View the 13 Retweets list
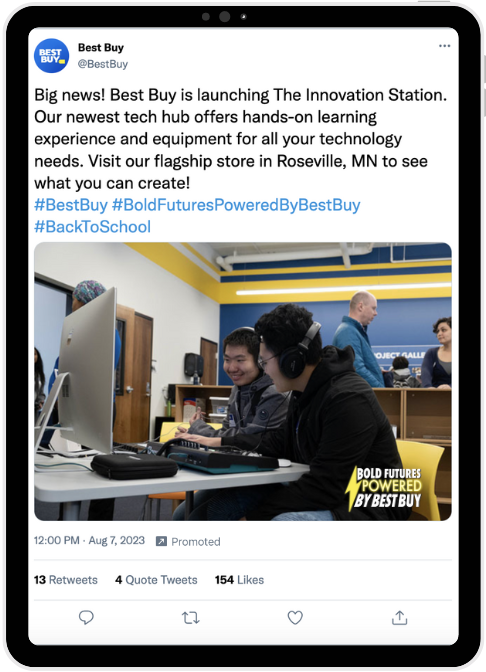The width and height of the screenshot is (486, 672). pyautogui.click(x=66, y=580)
